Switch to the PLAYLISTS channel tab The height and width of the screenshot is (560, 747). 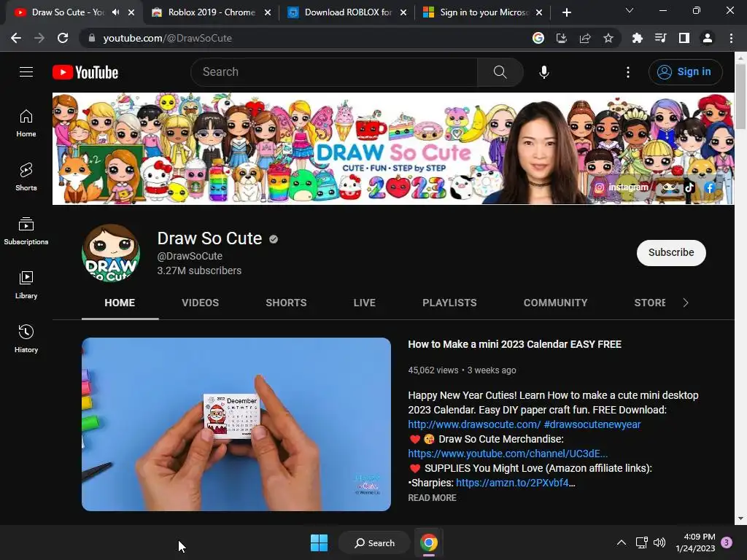coord(449,303)
